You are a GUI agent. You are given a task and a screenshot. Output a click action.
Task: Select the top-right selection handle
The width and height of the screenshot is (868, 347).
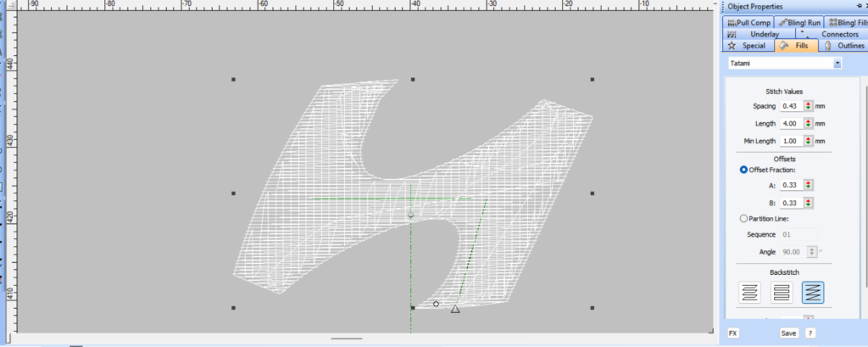click(x=593, y=80)
